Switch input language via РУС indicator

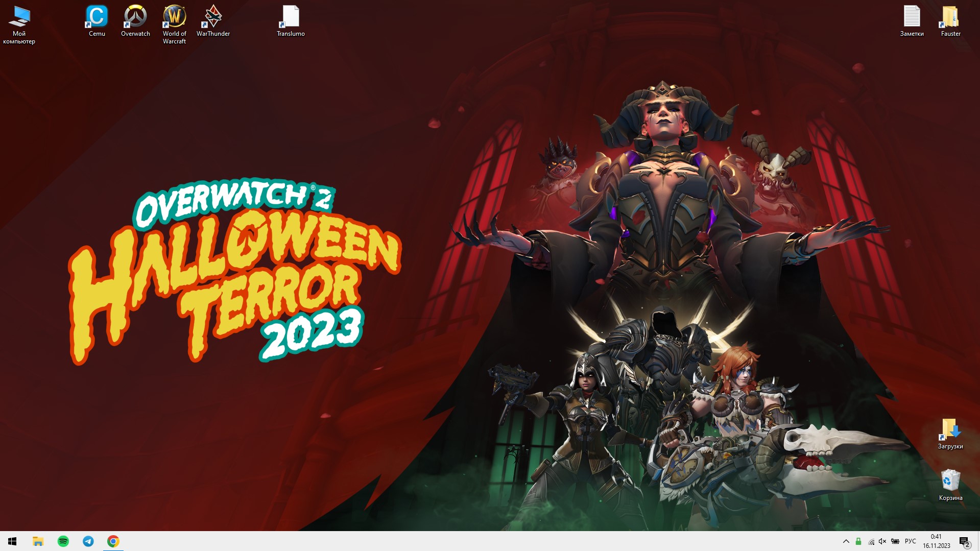[910, 541]
